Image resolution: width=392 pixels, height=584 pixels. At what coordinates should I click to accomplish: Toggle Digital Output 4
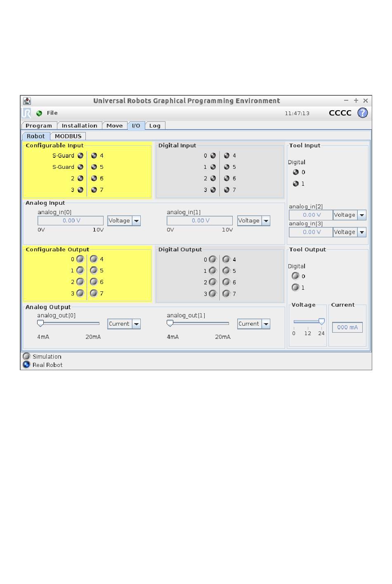[x=226, y=260]
